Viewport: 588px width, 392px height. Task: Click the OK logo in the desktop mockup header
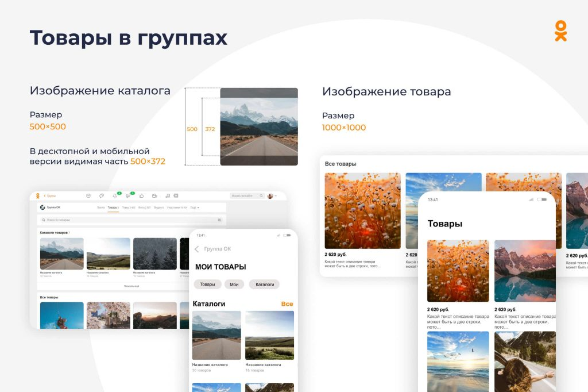(37, 195)
